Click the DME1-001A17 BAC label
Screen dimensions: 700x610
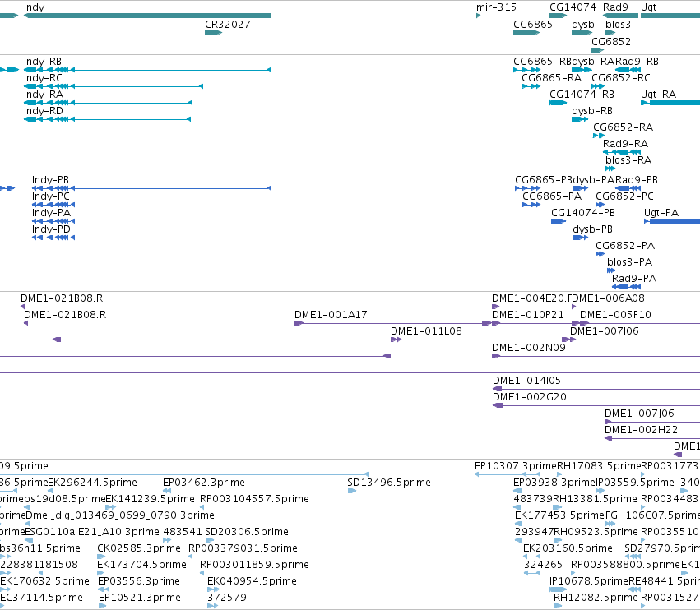point(331,315)
